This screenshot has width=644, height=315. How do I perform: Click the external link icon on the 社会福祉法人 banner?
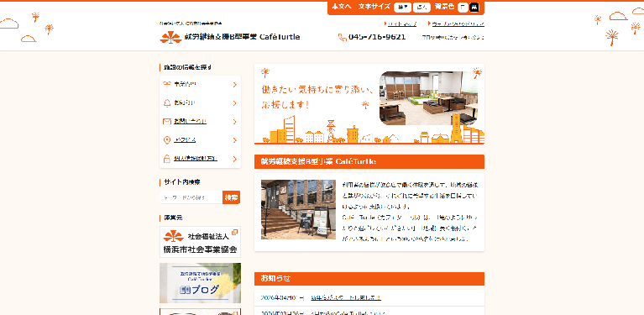click(x=234, y=233)
